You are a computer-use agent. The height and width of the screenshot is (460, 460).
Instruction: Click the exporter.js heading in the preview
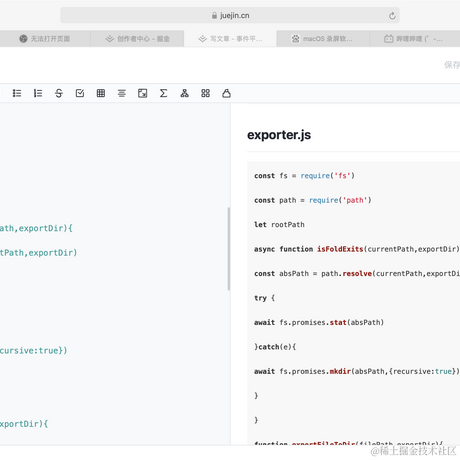point(279,135)
